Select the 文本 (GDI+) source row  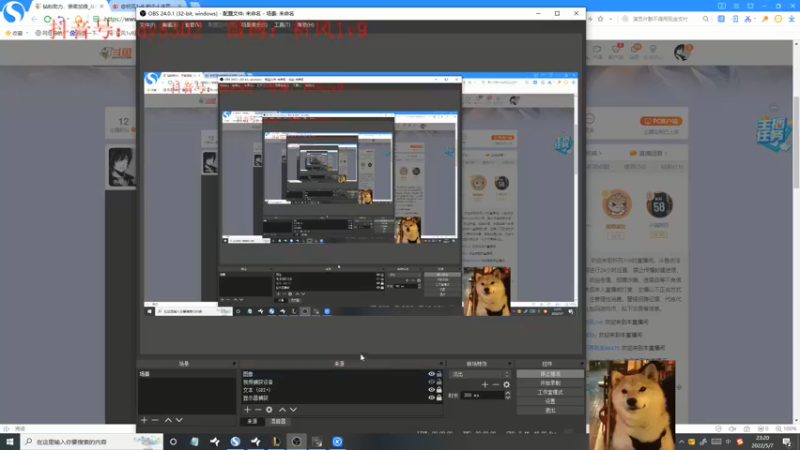[341, 390]
